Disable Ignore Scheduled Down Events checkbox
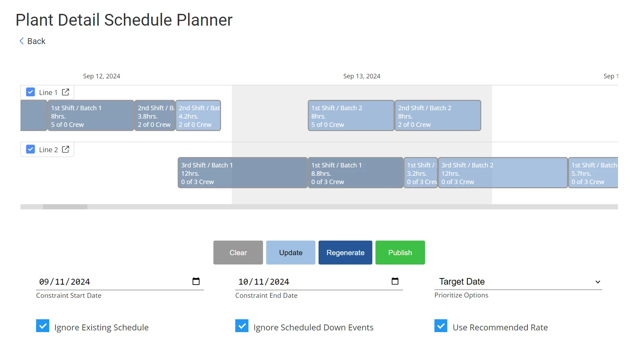This screenshot has height=364, width=635. 242,326
